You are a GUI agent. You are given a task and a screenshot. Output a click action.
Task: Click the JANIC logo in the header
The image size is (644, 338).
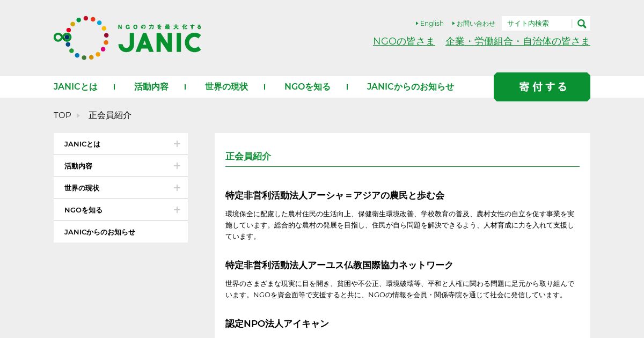(x=127, y=38)
